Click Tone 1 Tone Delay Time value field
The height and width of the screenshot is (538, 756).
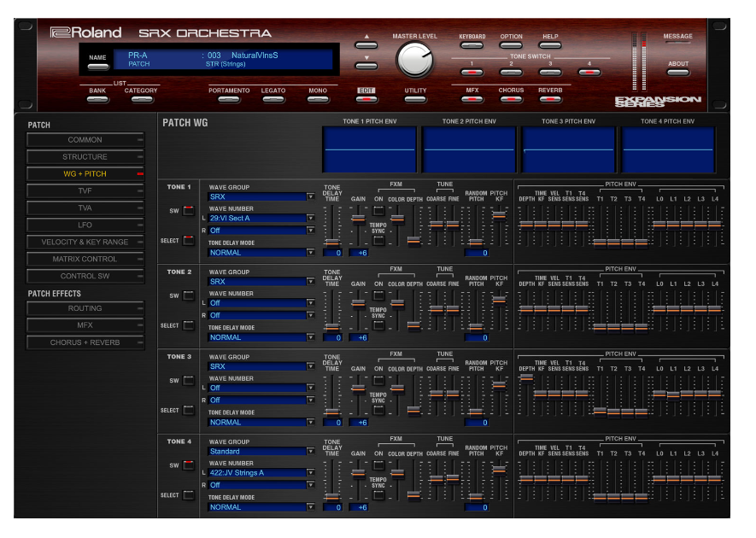point(332,253)
